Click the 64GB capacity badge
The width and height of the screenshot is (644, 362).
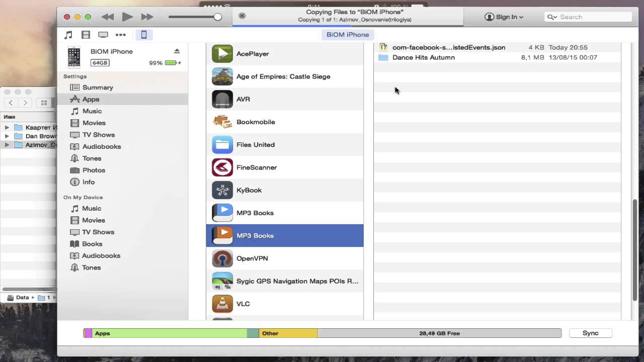point(100,63)
